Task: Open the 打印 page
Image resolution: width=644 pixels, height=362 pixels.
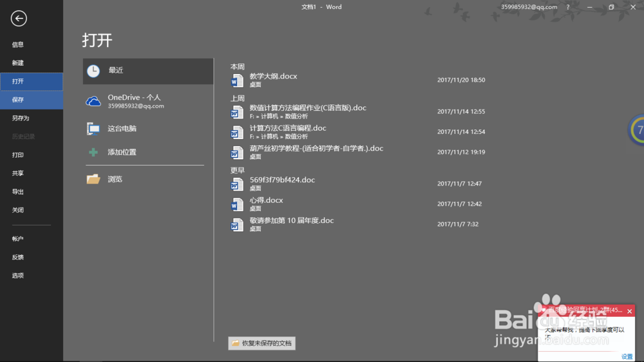Action: click(x=31, y=155)
